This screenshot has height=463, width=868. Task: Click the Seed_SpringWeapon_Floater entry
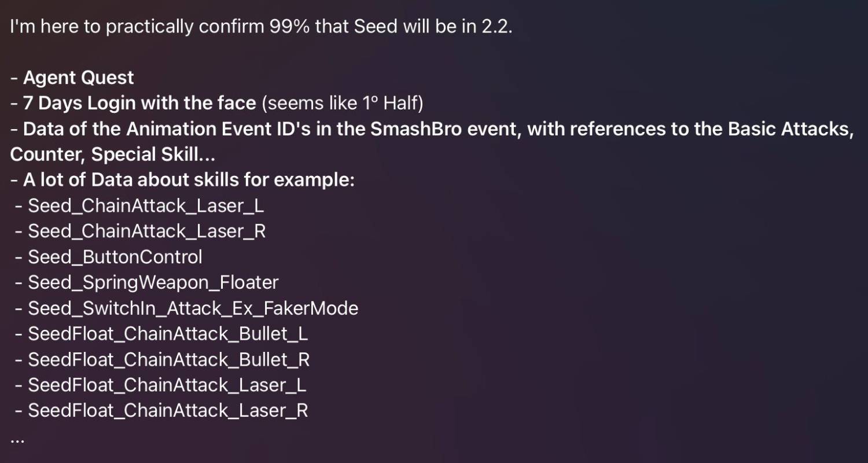(x=153, y=282)
